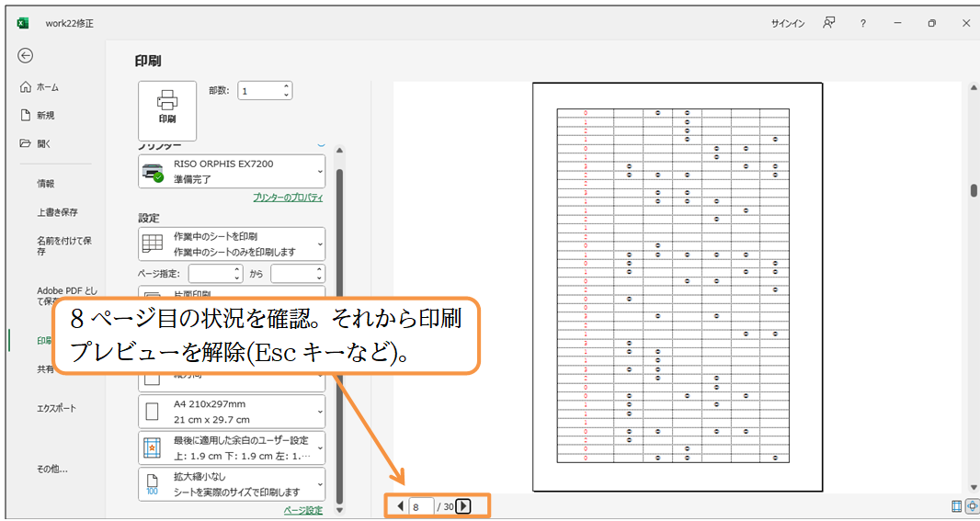Screen dimensions: 980x521
Task: Open その他... options
Action: tap(52, 469)
